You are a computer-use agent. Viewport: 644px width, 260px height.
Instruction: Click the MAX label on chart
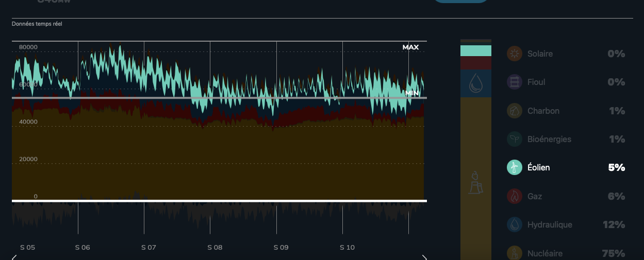[x=410, y=47]
